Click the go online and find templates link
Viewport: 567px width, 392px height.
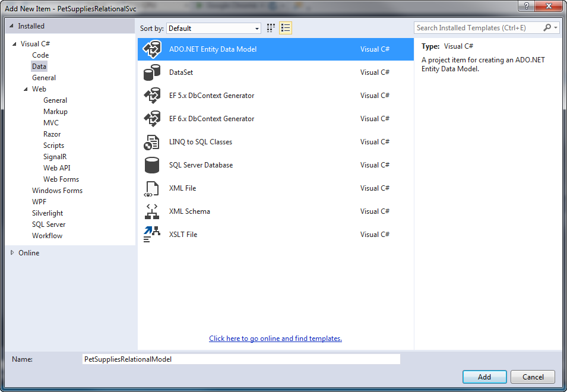275,339
